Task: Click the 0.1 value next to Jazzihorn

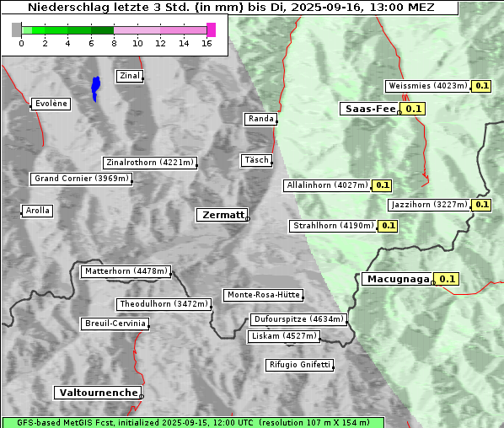Action: (481, 205)
